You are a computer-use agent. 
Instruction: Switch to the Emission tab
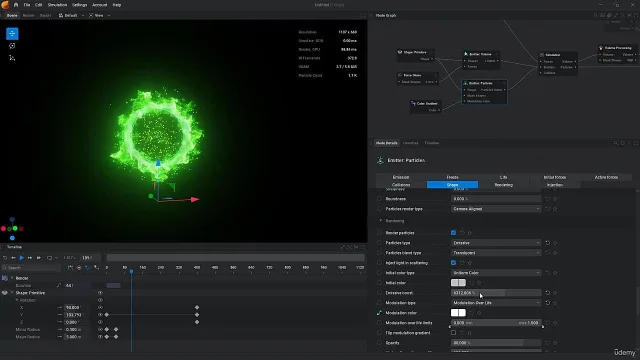click(x=401, y=177)
